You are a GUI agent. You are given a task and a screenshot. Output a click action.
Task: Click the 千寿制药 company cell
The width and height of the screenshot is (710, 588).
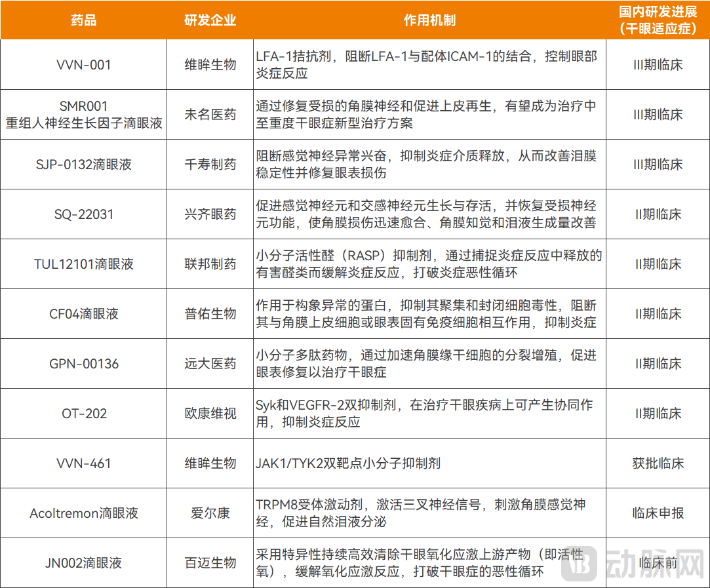210,165
